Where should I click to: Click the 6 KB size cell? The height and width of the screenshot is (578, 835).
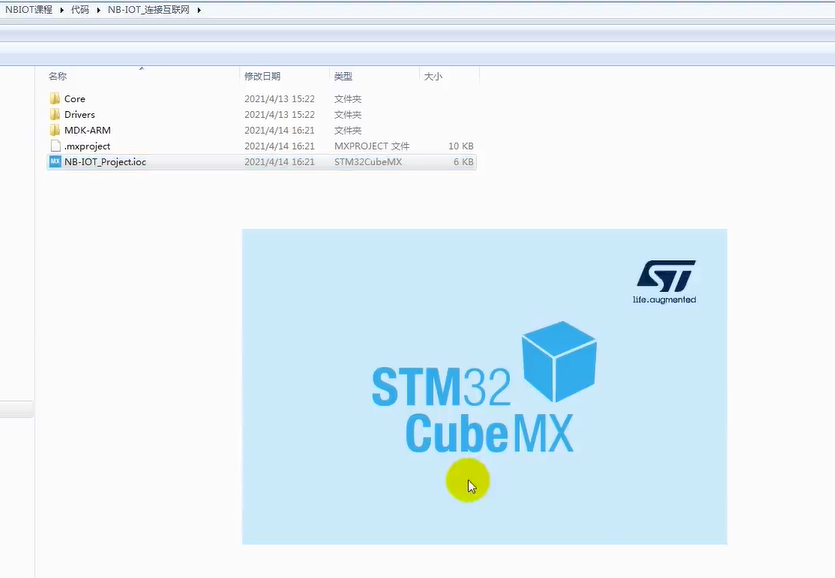463,161
